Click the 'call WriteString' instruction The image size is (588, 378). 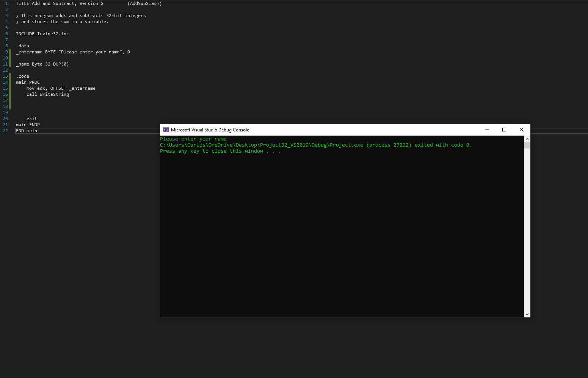(48, 94)
